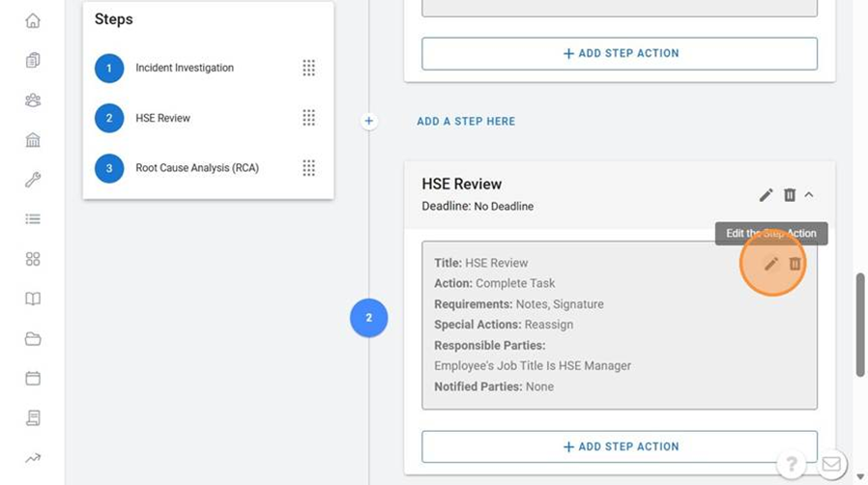Open the help question mark button
This screenshot has height=485, width=868.
(792, 464)
